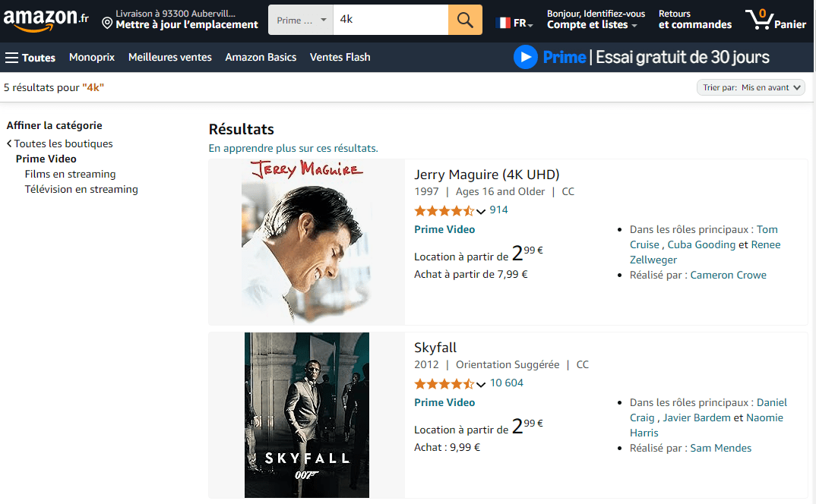Click the orange search magnifier icon
Screen dimensions: 816x504
pos(464,19)
